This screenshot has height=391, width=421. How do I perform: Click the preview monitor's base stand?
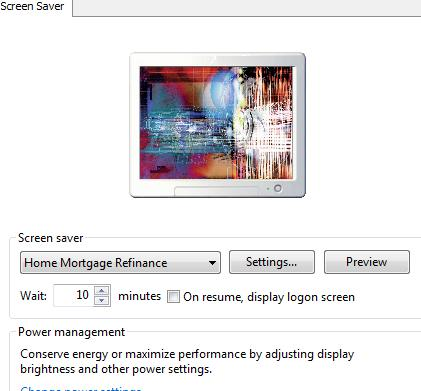(216, 192)
